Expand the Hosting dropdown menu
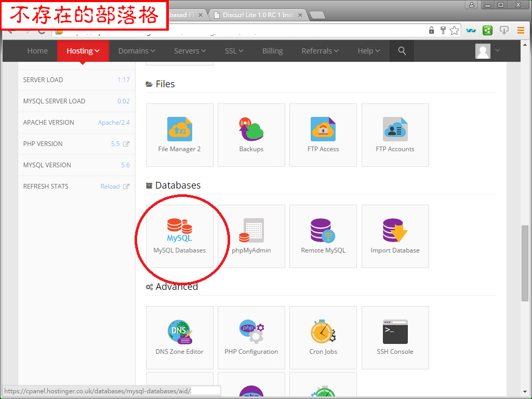This screenshot has width=532, height=399. [83, 51]
